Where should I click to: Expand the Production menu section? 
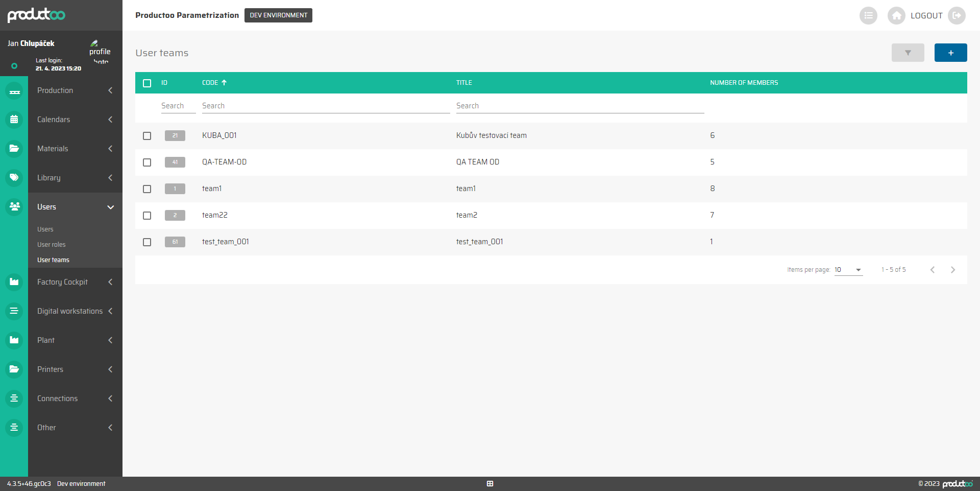coord(75,90)
